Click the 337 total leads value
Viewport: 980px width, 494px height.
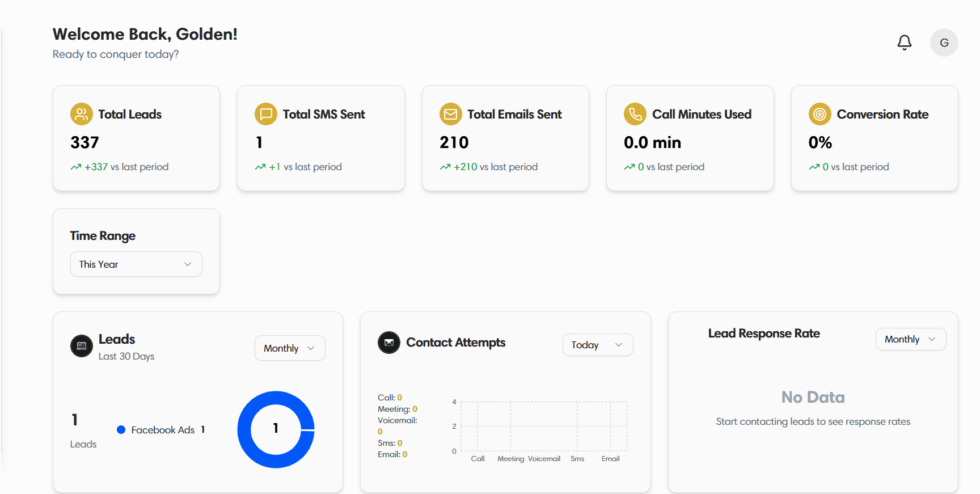point(85,142)
